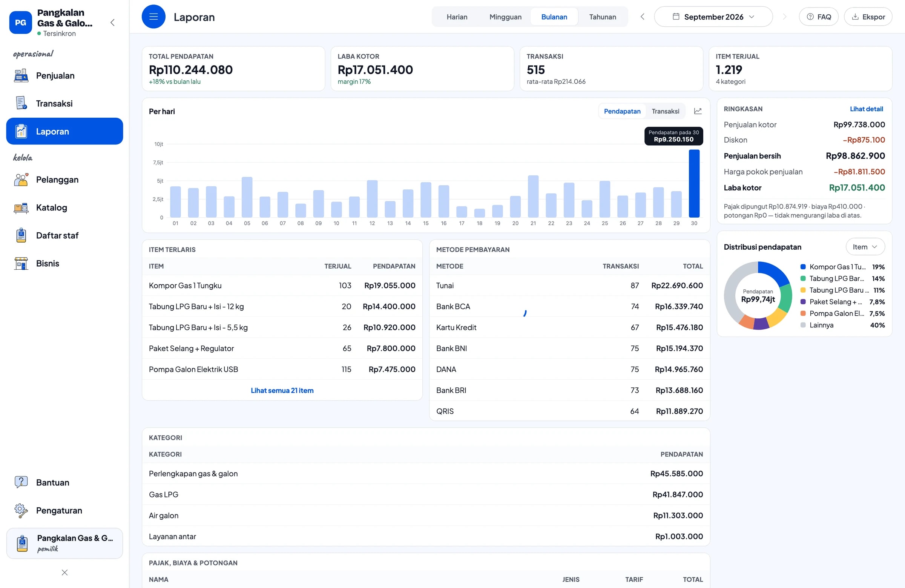
Task: Switch chart to Transaksi view
Action: tap(666, 111)
